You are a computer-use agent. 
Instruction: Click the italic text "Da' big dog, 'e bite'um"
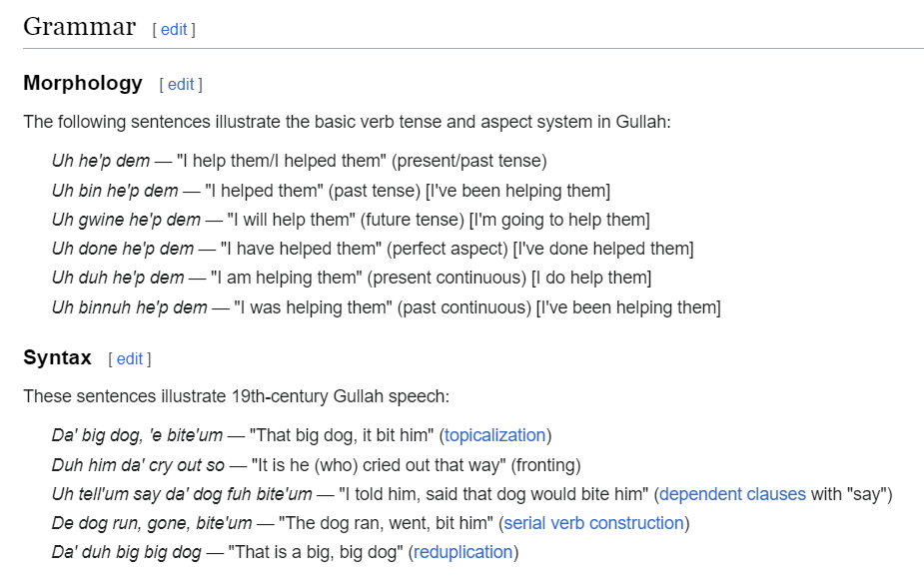tap(137, 435)
